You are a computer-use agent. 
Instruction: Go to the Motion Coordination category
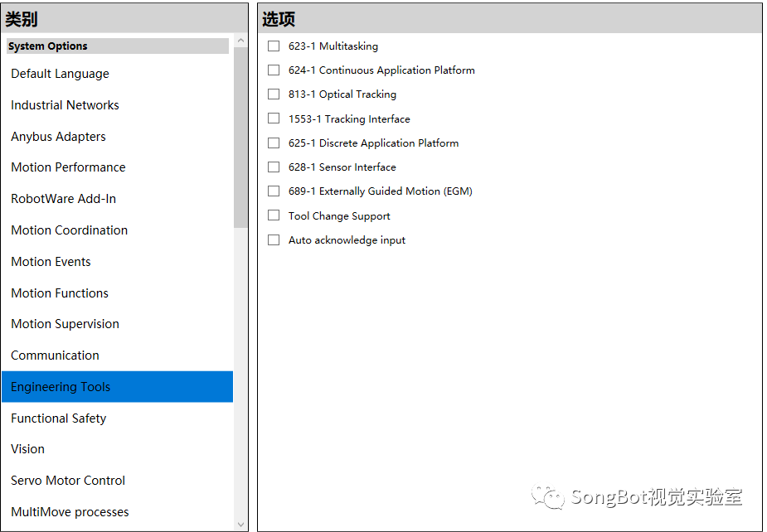(x=118, y=230)
